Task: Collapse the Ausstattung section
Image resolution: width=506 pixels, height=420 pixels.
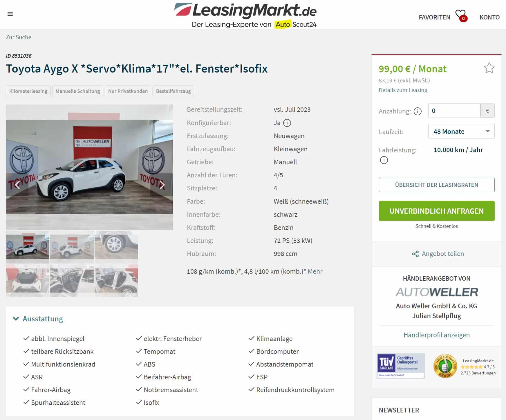Action: pos(38,319)
